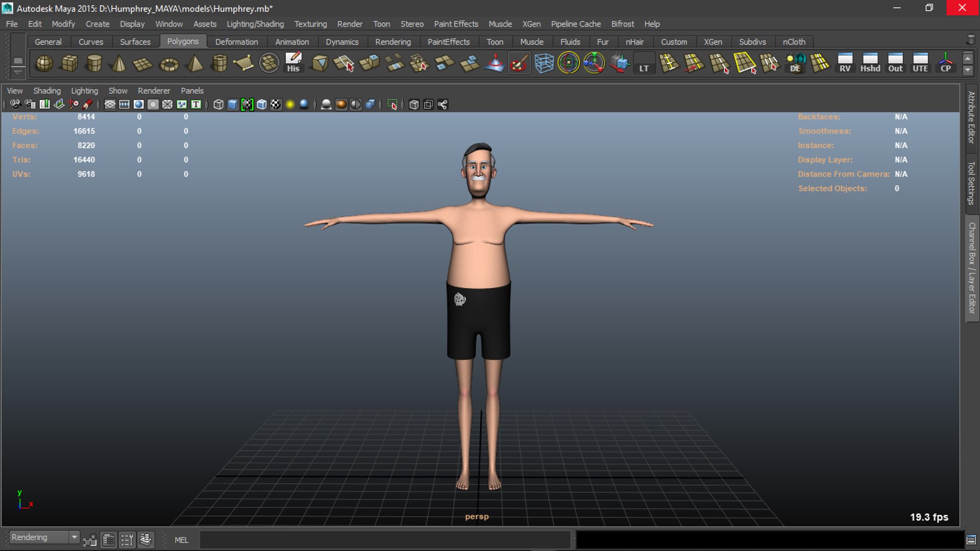Open the Out Outliner shelf button
Viewport: 980px width, 551px height.
click(895, 63)
